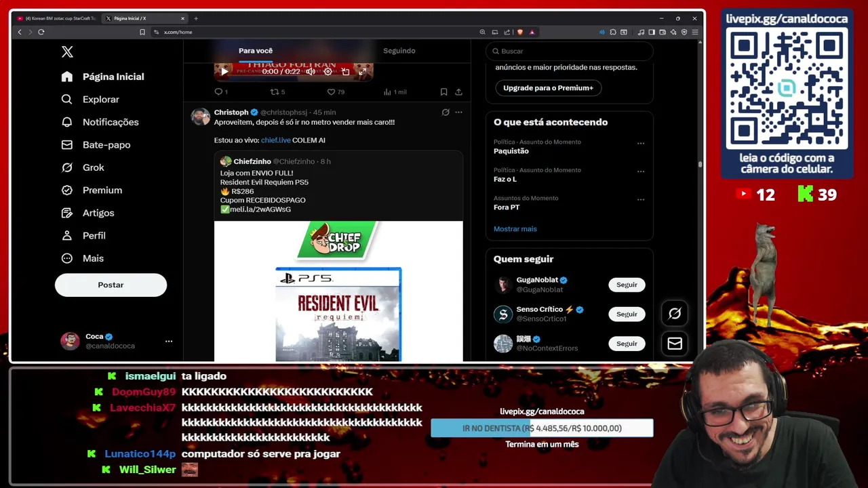Focus the Buscar search field
This screenshot has height=488, width=868.
[569, 51]
